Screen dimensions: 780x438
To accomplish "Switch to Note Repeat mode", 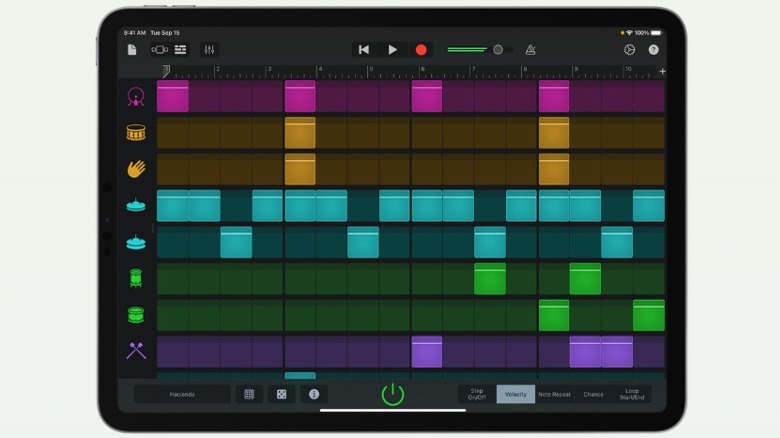I will click(x=554, y=394).
